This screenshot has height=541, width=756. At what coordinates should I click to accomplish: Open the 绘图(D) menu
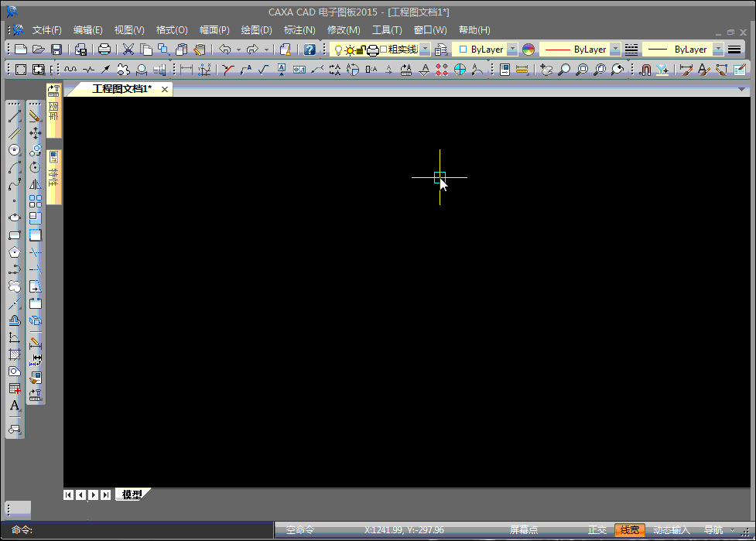click(256, 30)
